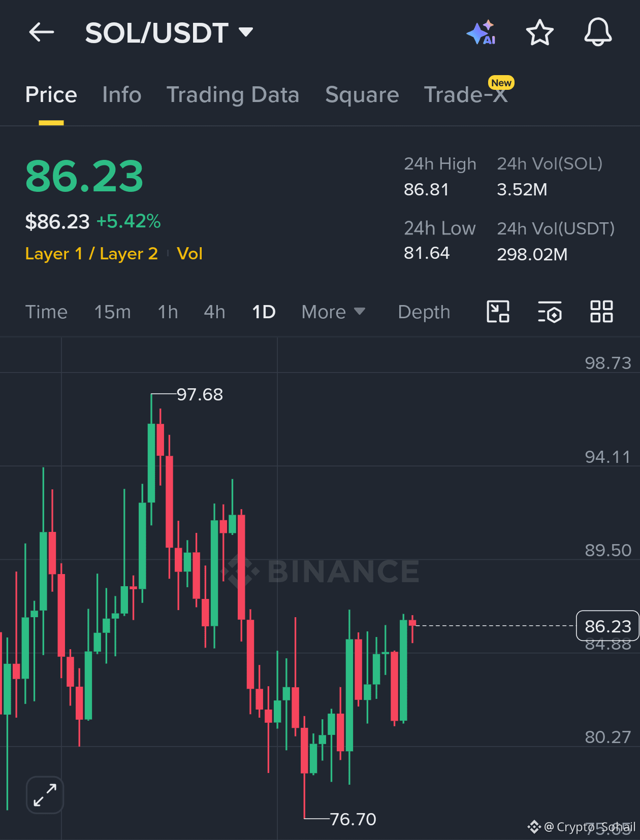
Task: Open the four-square chart layout icon
Action: pos(601,311)
